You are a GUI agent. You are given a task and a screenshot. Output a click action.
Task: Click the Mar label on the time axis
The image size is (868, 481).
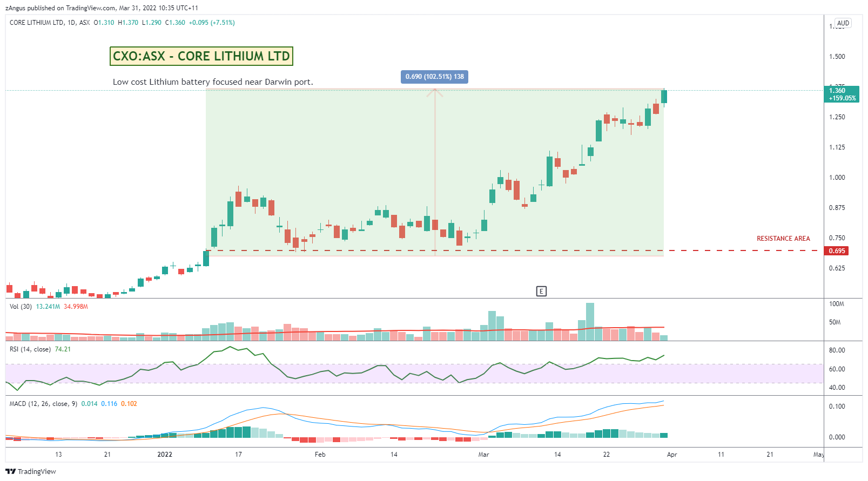(x=483, y=455)
